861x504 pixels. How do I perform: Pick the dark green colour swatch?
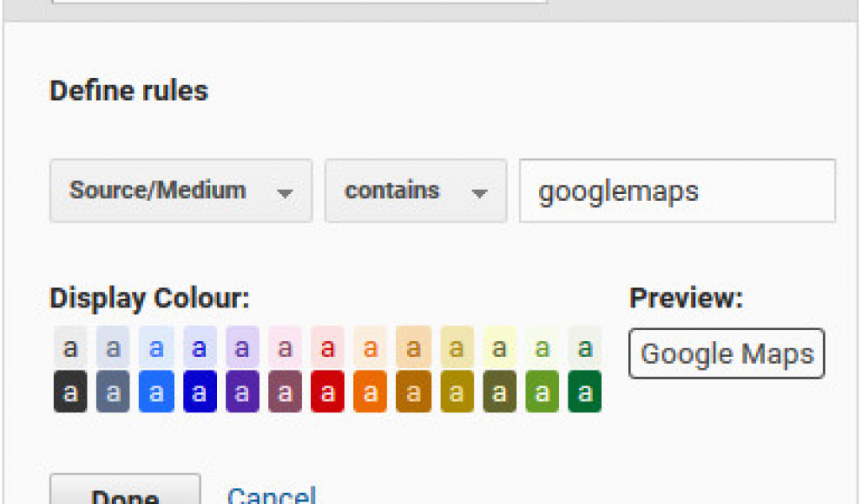click(585, 391)
